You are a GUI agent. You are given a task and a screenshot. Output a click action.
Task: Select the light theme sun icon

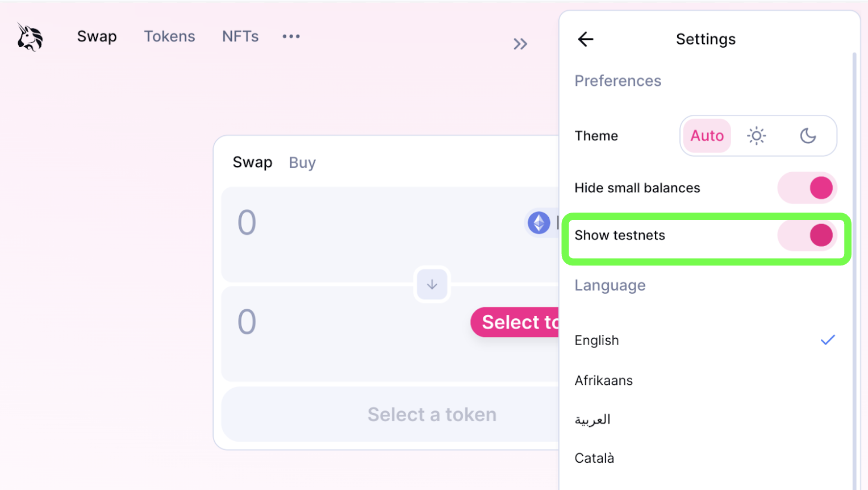point(756,136)
